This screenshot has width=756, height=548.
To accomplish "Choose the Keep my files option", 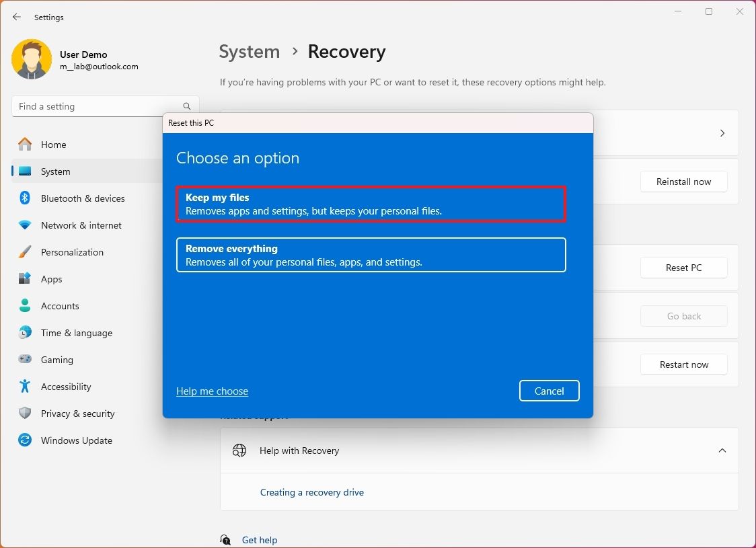I will (371, 204).
